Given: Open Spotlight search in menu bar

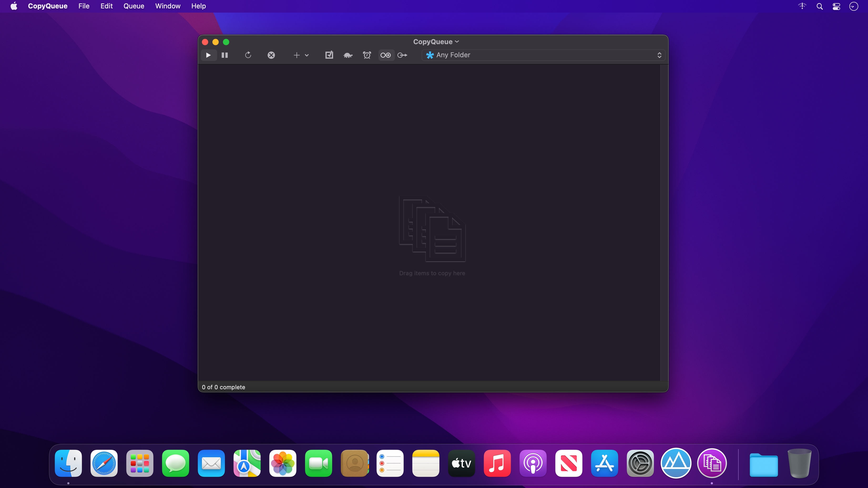Looking at the screenshot, I should point(820,6).
